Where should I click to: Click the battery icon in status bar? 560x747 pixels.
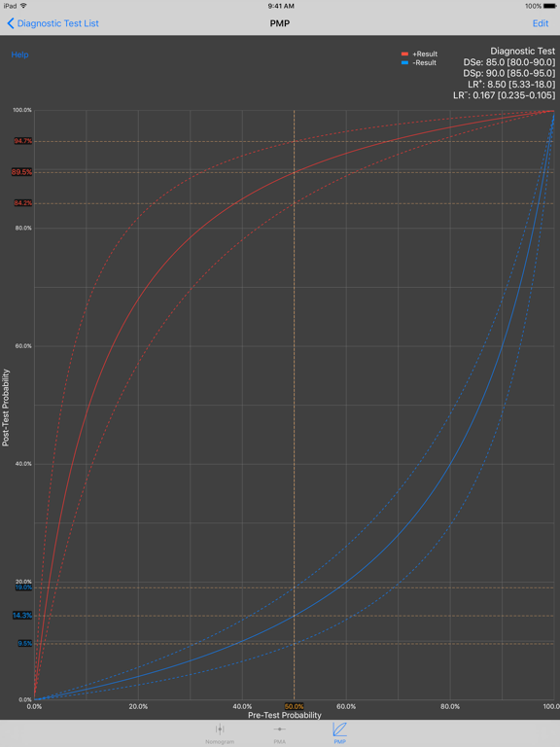click(x=550, y=6)
